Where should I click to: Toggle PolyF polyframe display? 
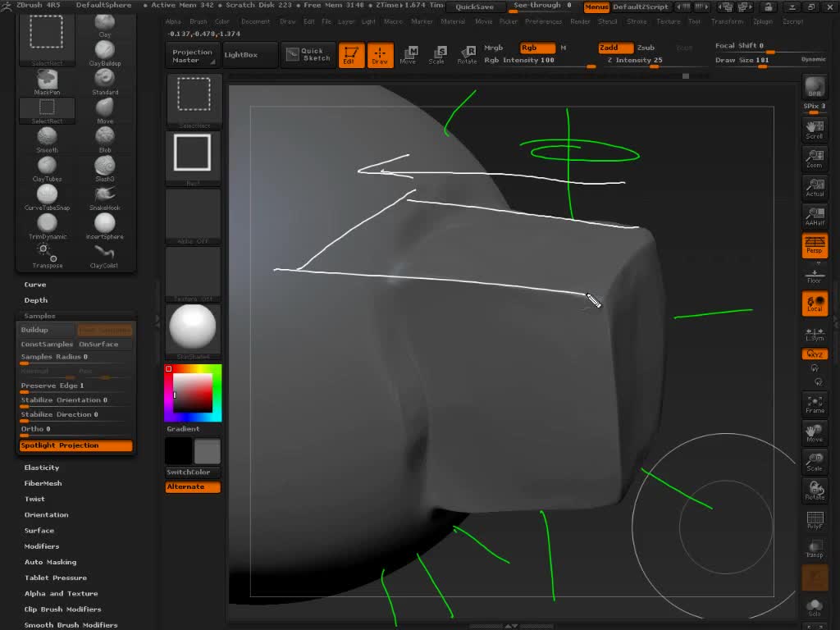tap(815, 519)
